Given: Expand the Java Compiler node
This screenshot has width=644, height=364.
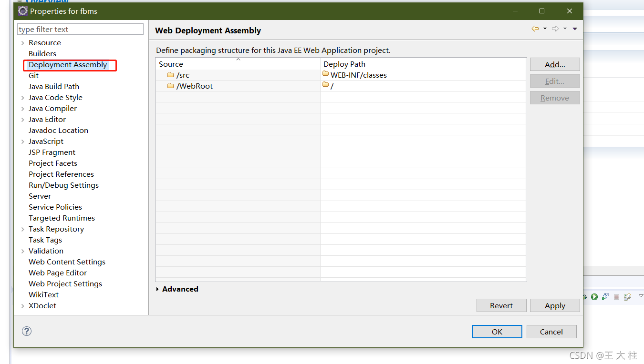Looking at the screenshot, I should (x=22, y=109).
